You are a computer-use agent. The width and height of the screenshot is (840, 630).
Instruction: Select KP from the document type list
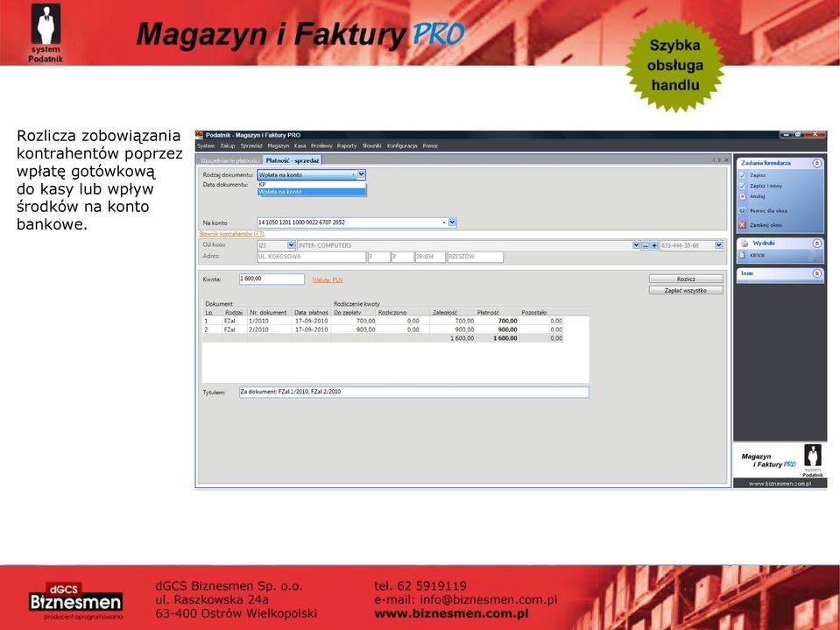tap(311, 184)
